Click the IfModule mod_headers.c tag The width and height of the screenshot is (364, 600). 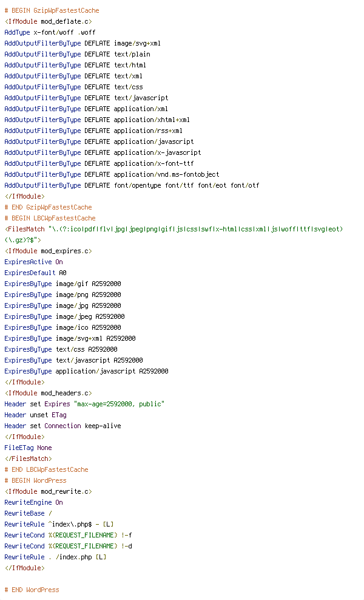48,393
